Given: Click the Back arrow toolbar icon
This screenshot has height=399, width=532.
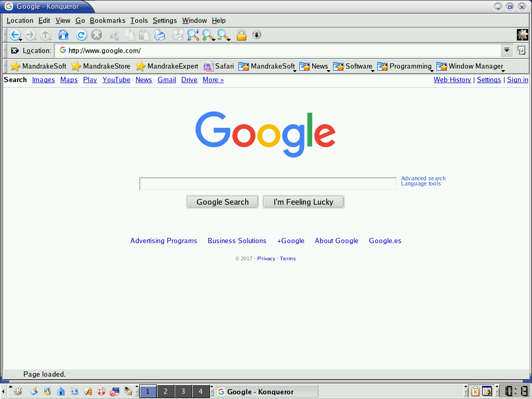Looking at the screenshot, I should [x=15, y=35].
